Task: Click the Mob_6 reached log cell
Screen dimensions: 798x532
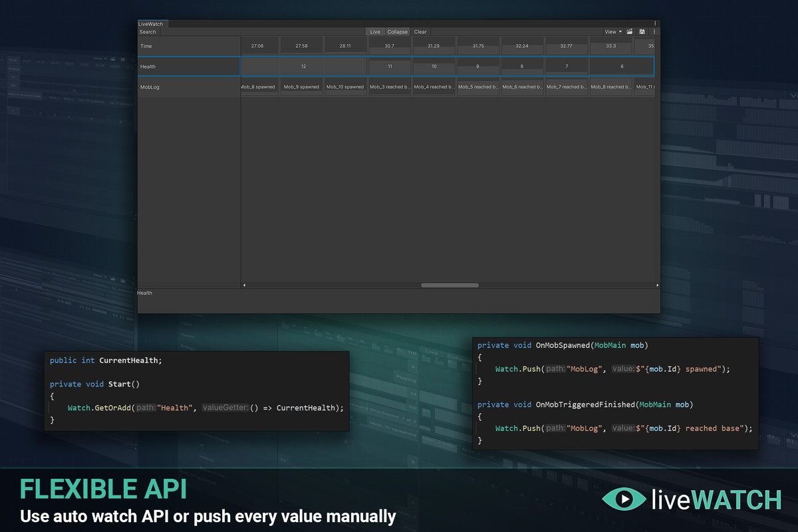Action: [522, 87]
